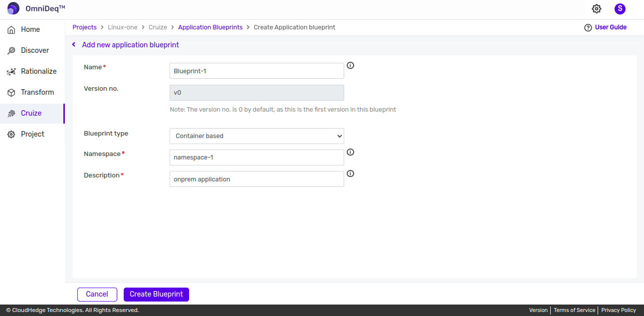Click Version link in footer
Viewport: 644px width, 316px height.
tap(538, 310)
